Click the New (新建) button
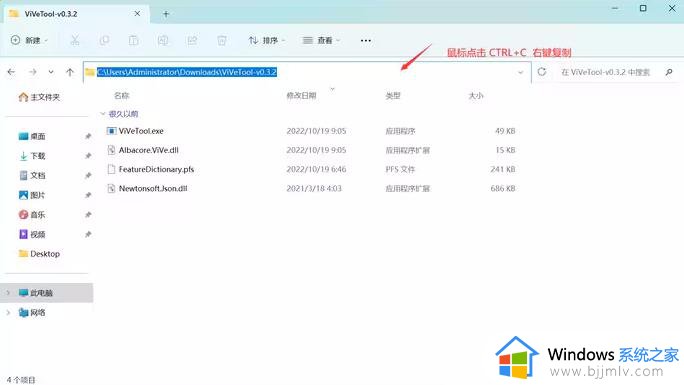 [29, 40]
